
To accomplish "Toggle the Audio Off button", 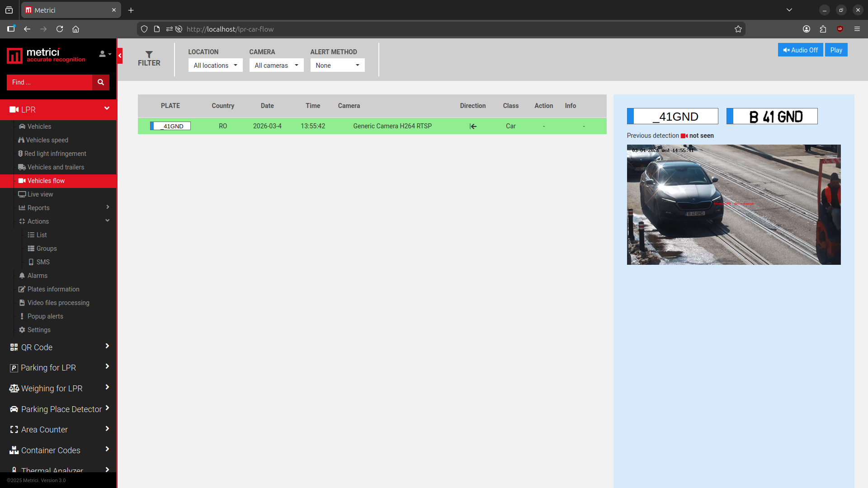I will pyautogui.click(x=800, y=50).
